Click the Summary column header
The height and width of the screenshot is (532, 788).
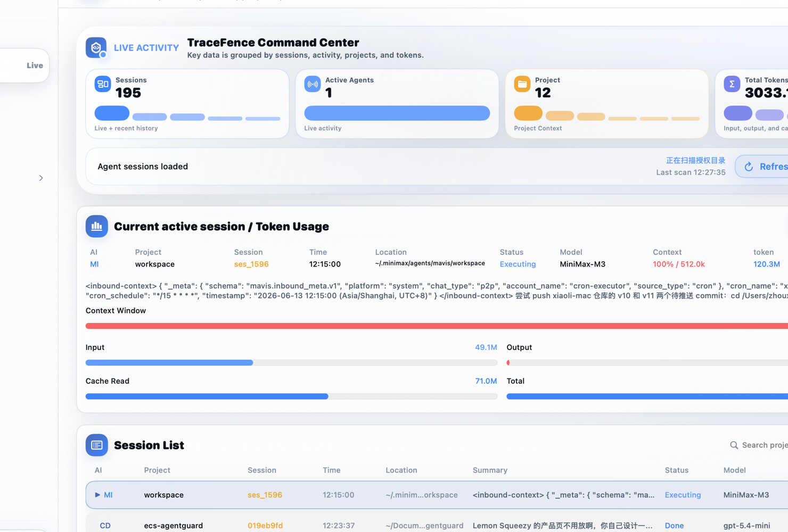click(490, 470)
